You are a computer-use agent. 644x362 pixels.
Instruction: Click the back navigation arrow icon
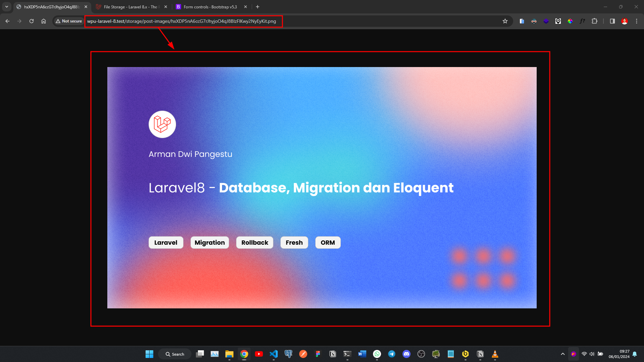pos(8,21)
